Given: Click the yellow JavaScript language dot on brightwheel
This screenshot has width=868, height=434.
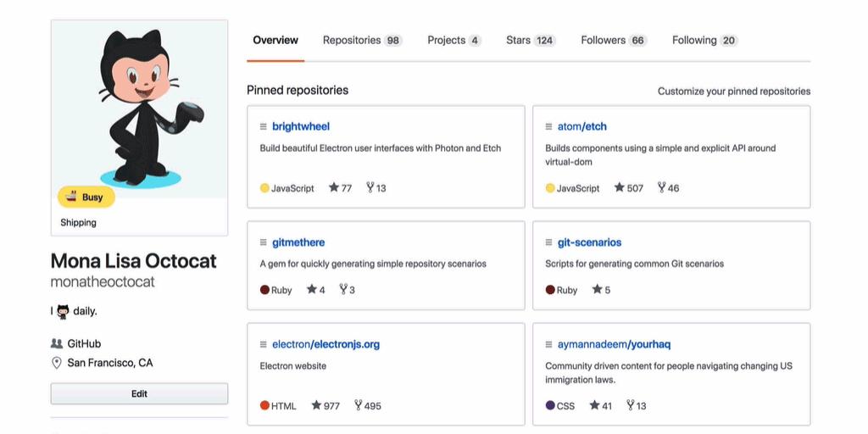Looking at the screenshot, I should point(264,188).
